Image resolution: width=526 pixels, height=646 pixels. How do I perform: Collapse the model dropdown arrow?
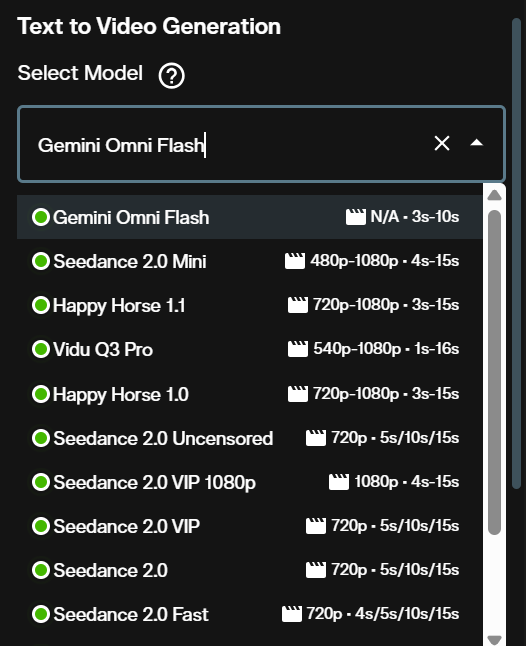coord(477,143)
